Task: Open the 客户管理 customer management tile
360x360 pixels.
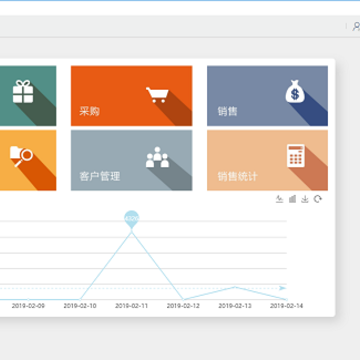Action: 131,160
